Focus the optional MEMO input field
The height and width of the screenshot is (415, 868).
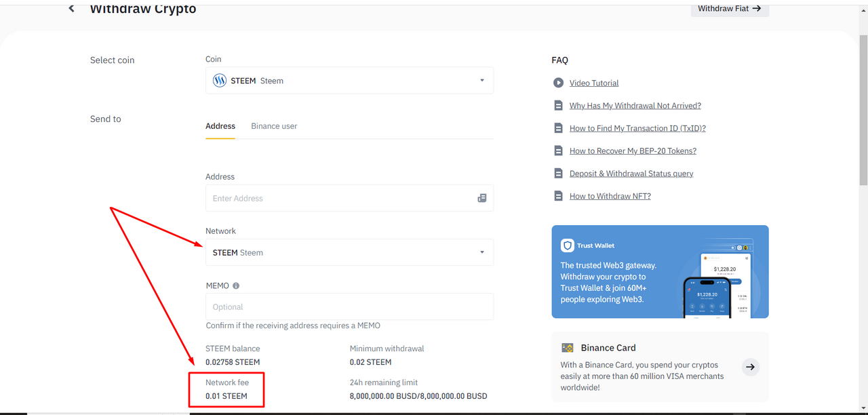pyautogui.click(x=349, y=307)
